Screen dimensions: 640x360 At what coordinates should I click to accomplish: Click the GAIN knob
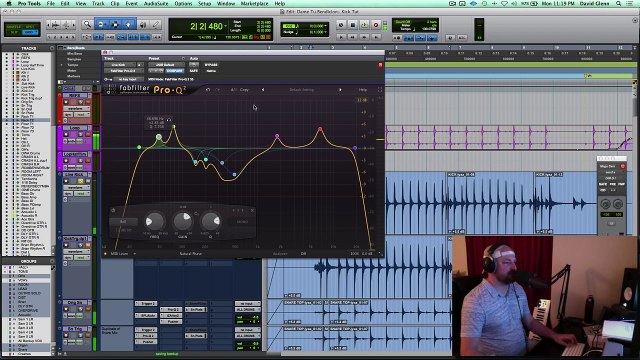pos(183,221)
